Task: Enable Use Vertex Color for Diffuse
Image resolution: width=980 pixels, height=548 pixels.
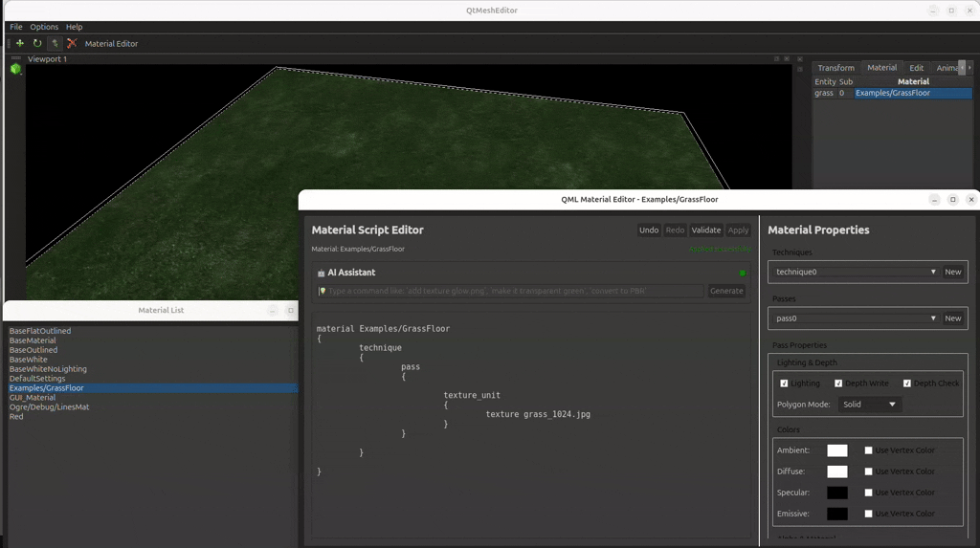Action: click(x=868, y=471)
